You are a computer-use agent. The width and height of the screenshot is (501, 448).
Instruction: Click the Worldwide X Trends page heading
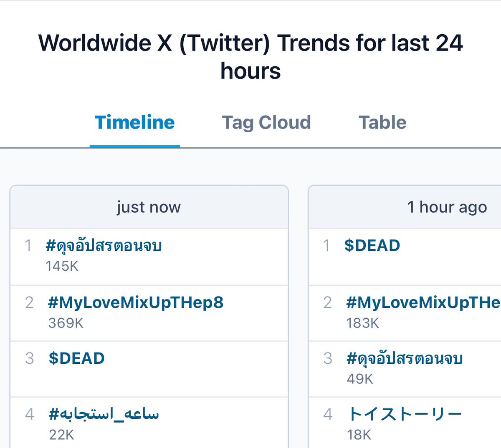(250, 57)
